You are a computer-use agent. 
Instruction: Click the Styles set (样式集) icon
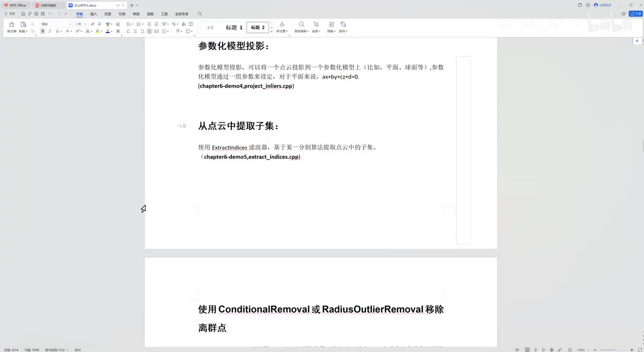pos(282,24)
